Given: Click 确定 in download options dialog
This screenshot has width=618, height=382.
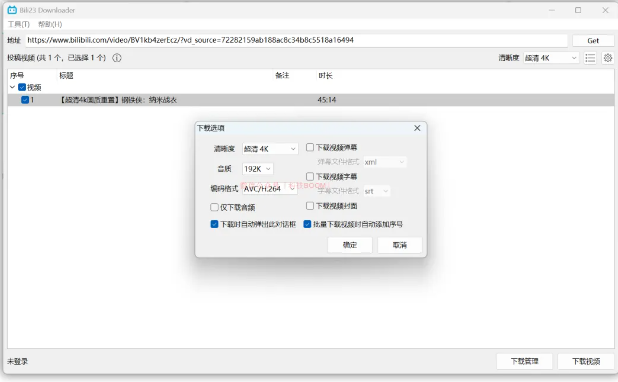Looking at the screenshot, I should pyautogui.click(x=350, y=245).
